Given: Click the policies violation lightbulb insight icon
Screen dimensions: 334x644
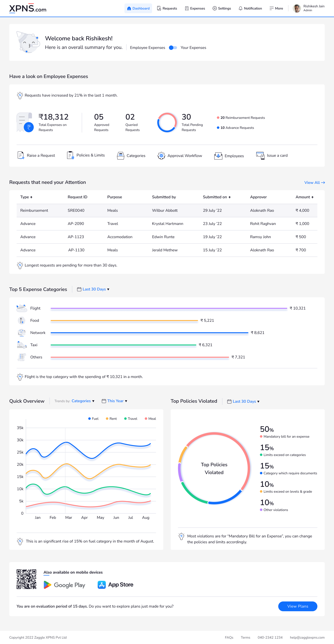Looking at the screenshot, I should [181, 536].
